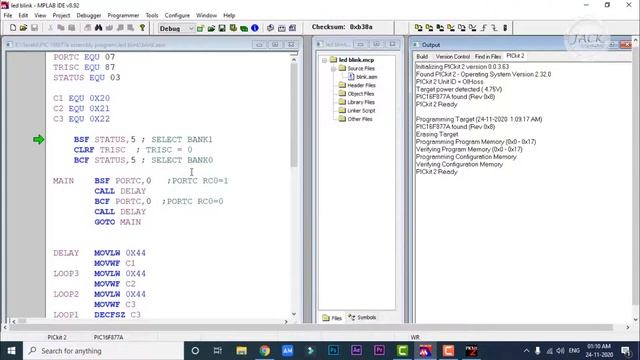Viewport: 640px width, 360px height.
Task: Open the Programmer menu
Action: [x=123, y=15]
